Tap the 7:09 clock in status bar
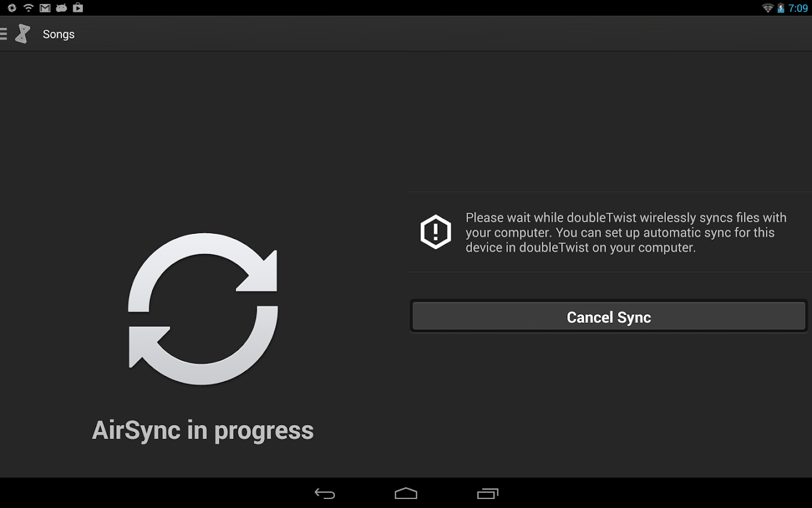 pos(798,8)
